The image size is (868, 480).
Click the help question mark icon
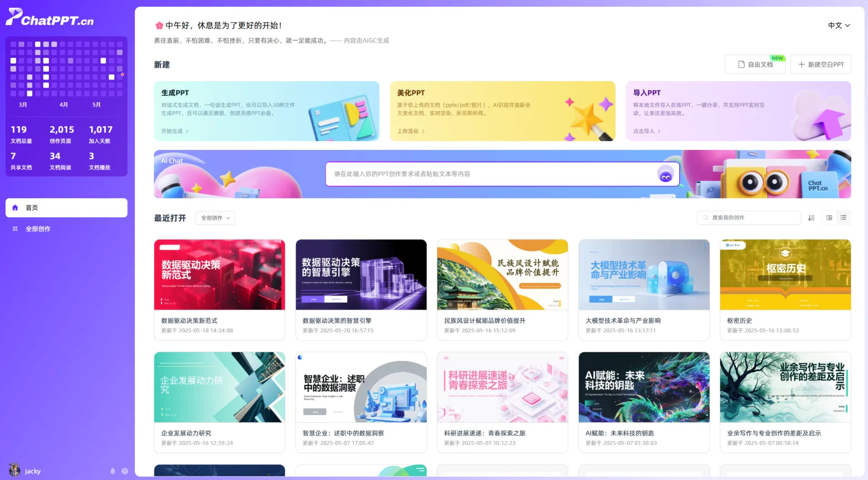point(125,471)
